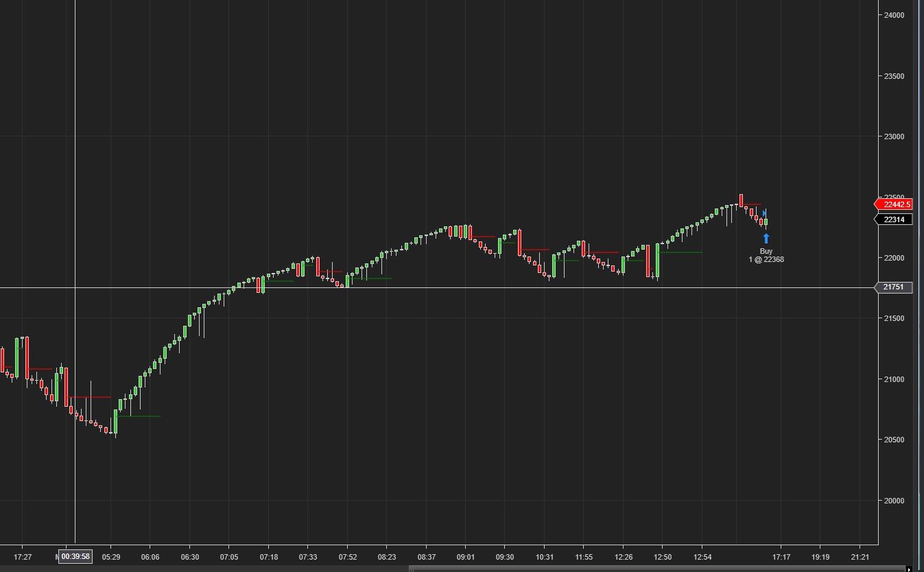Image resolution: width=924 pixels, height=572 pixels.
Task: Click 12:54 on the time axis
Action: (x=702, y=557)
